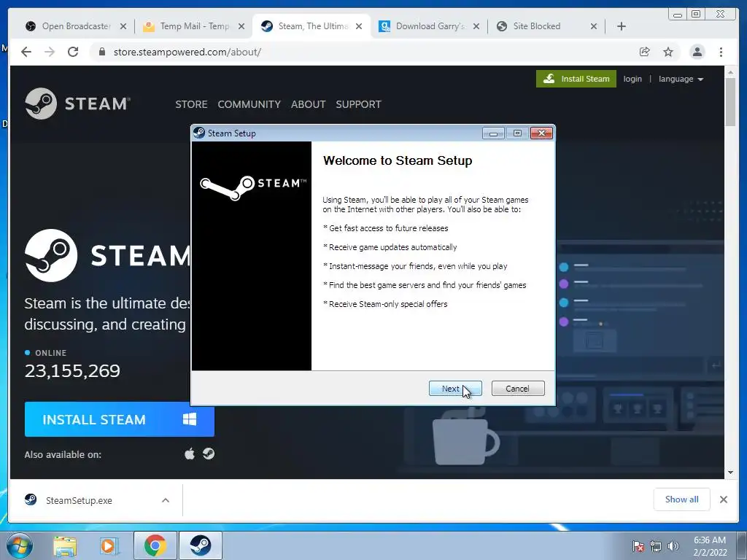Open Chrome three-dot menu
The image size is (747, 560).
click(721, 52)
